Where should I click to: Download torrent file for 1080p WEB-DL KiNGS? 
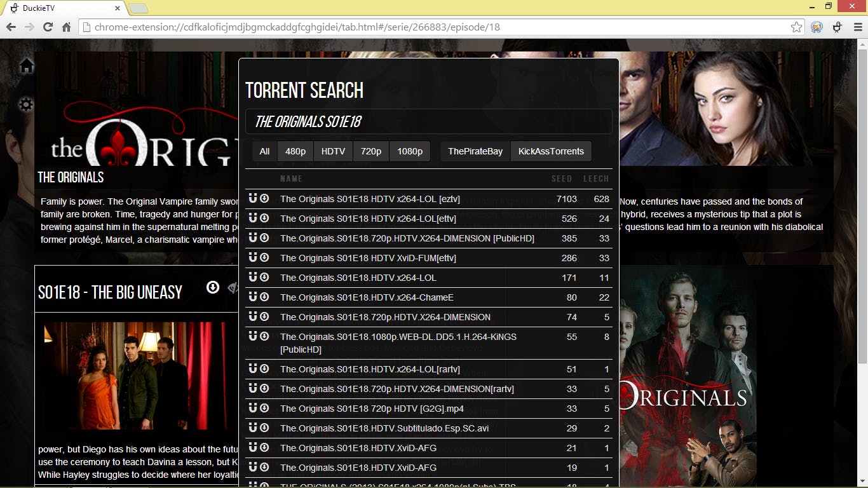point(264,336)
